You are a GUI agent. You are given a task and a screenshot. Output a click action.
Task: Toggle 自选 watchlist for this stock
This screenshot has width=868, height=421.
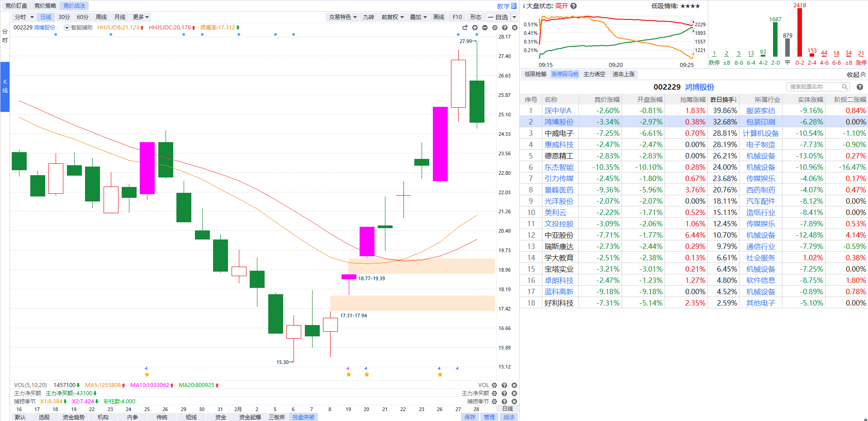pos(498,17)
